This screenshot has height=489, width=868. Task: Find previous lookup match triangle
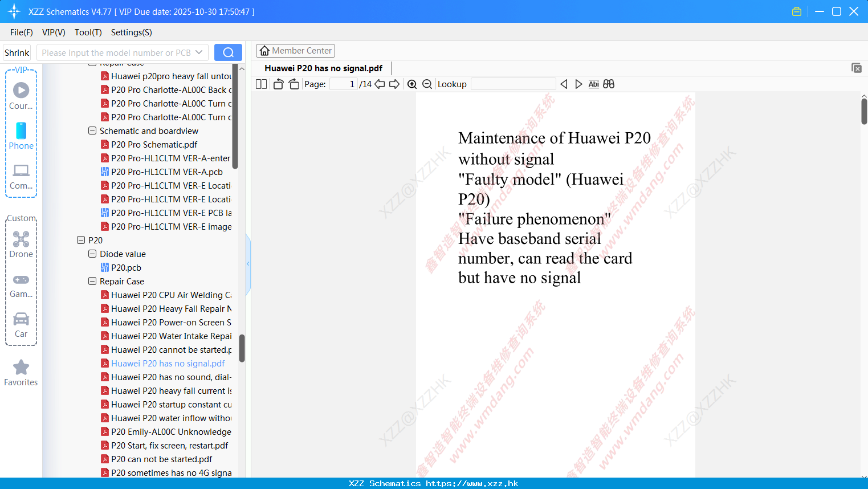click(x=564, y=84)
